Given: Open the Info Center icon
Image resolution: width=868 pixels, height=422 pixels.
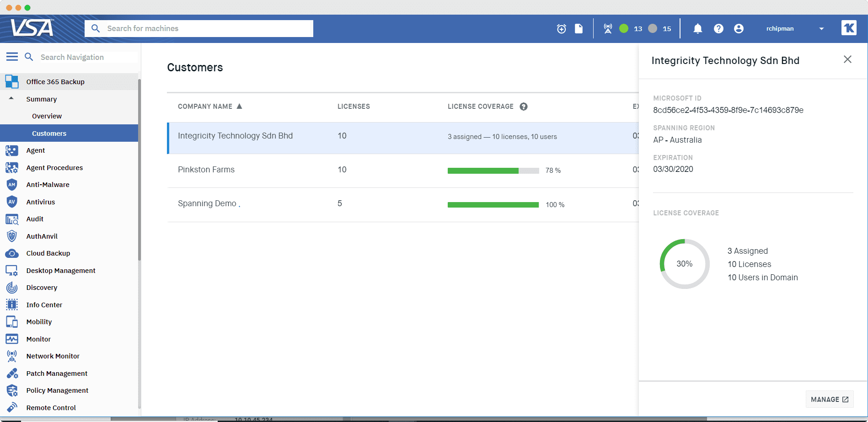Looking at the screenshot, I should click(12, 305).
